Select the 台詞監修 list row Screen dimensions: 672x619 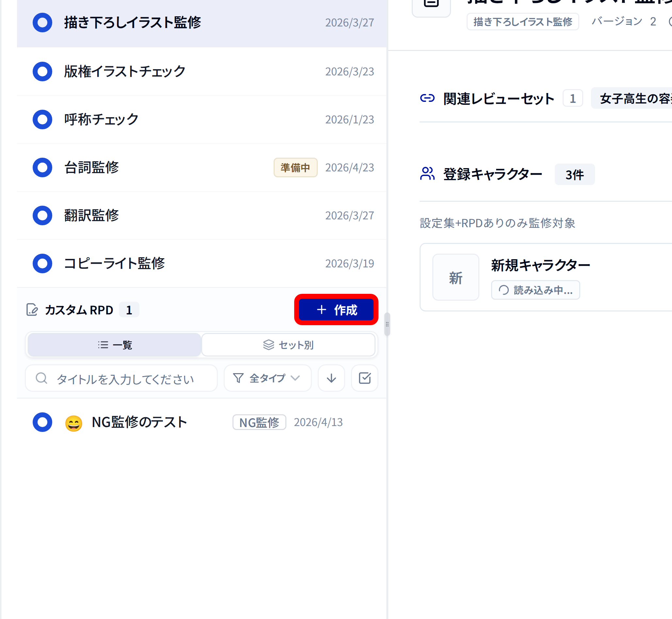pyautogui.click(x=202, y=167)
